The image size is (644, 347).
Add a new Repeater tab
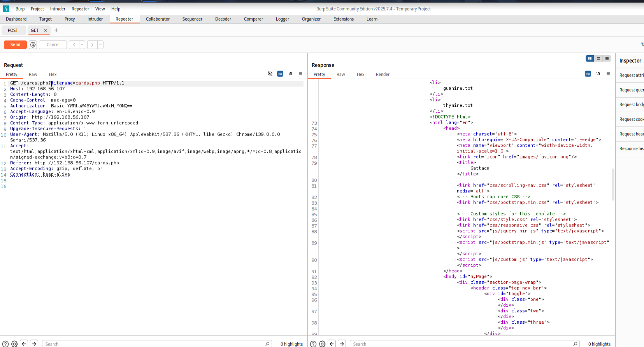(56, 30)
